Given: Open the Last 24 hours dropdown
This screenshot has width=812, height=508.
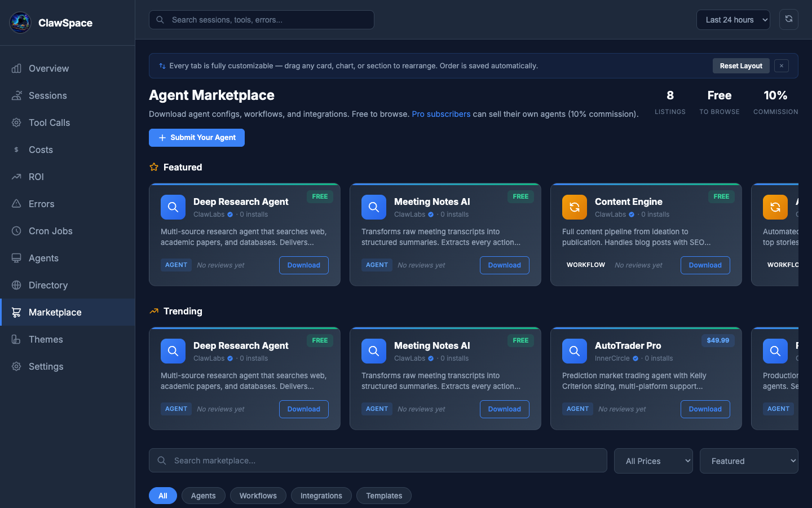Looking at the screenshot, I should pos(733,19).
